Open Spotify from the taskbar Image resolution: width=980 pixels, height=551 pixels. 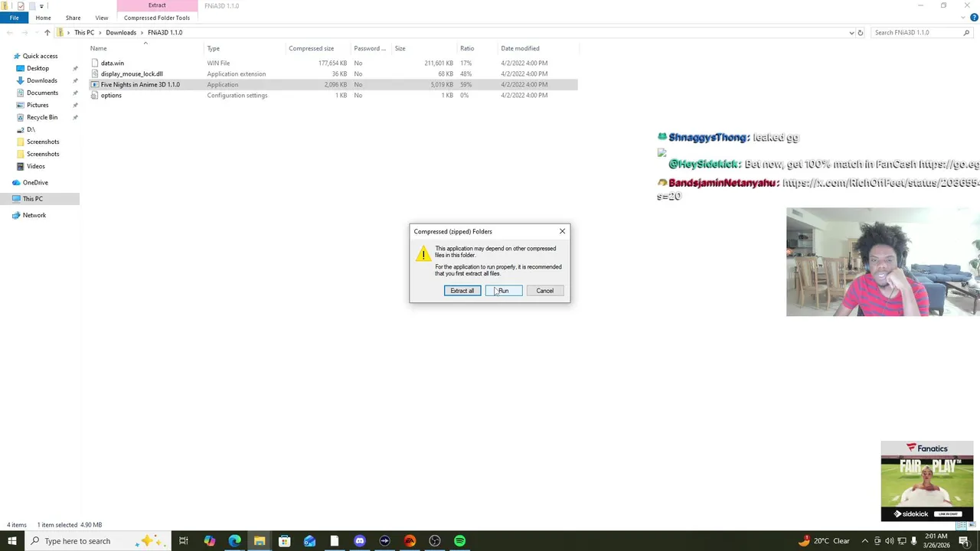pos(460,541)
